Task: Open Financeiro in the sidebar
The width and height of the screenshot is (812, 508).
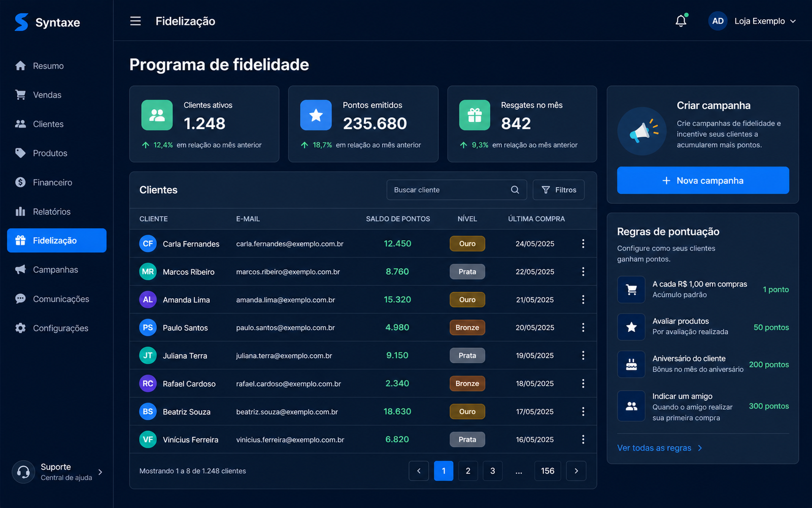Action: (x=57, y=182)
